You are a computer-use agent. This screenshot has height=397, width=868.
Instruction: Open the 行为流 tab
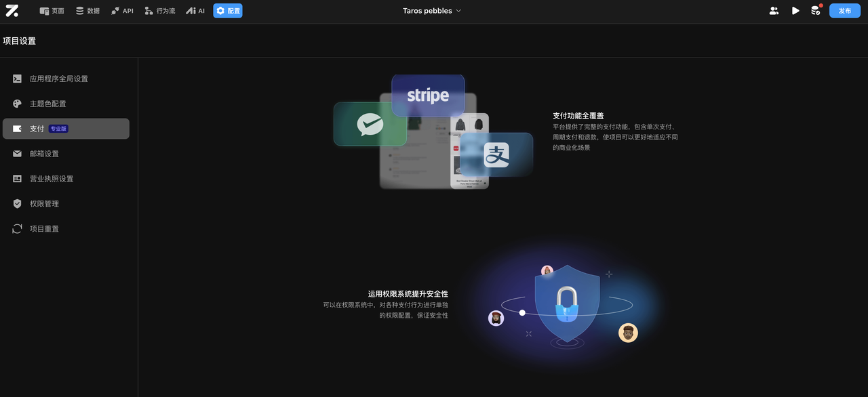(160, 11)
